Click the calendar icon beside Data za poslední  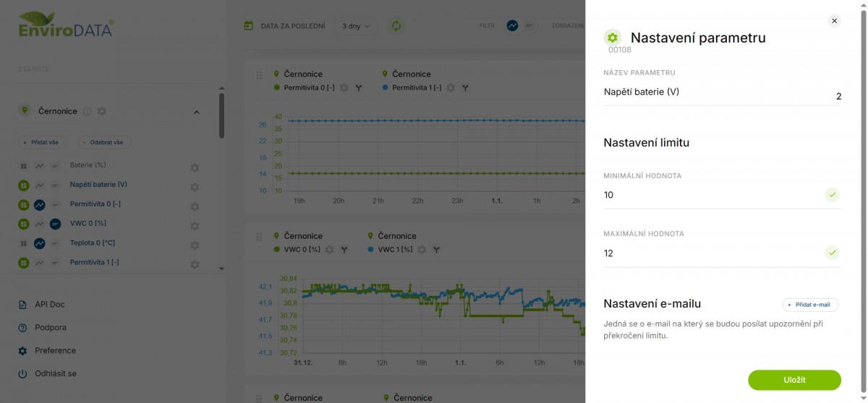pos(249,26)
